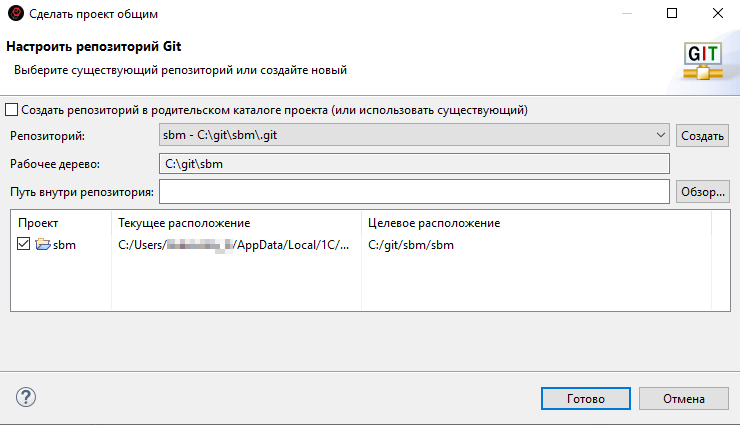Uncheck the sbm project checkbox
The image size is (740, 425).
(x=25, y=245)
